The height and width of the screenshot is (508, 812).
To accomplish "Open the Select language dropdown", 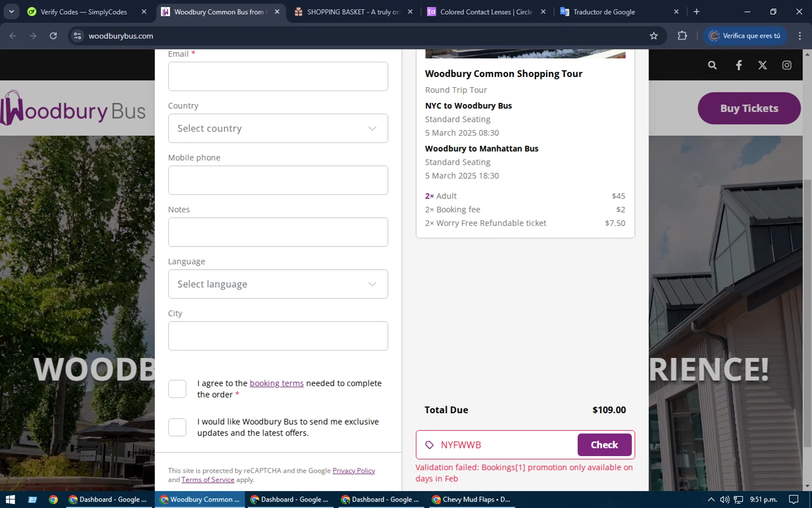I will [x=278, y=284].
